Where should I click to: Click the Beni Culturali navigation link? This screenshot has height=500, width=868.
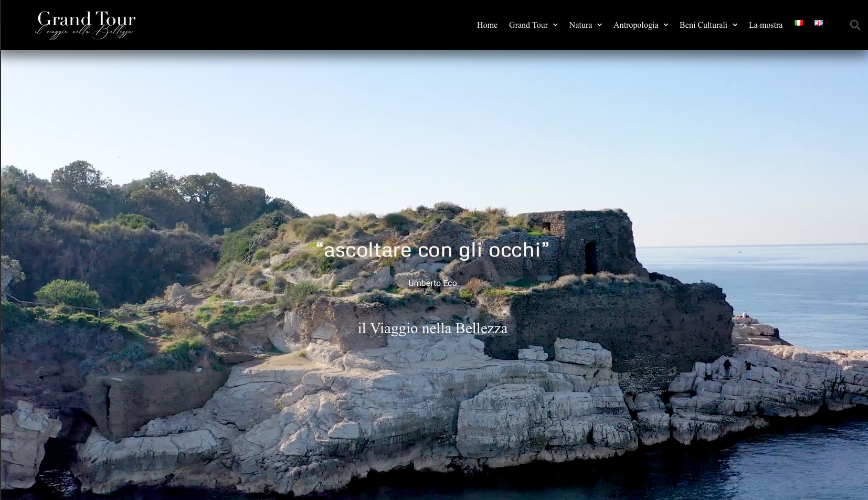(x=703, y=25)
